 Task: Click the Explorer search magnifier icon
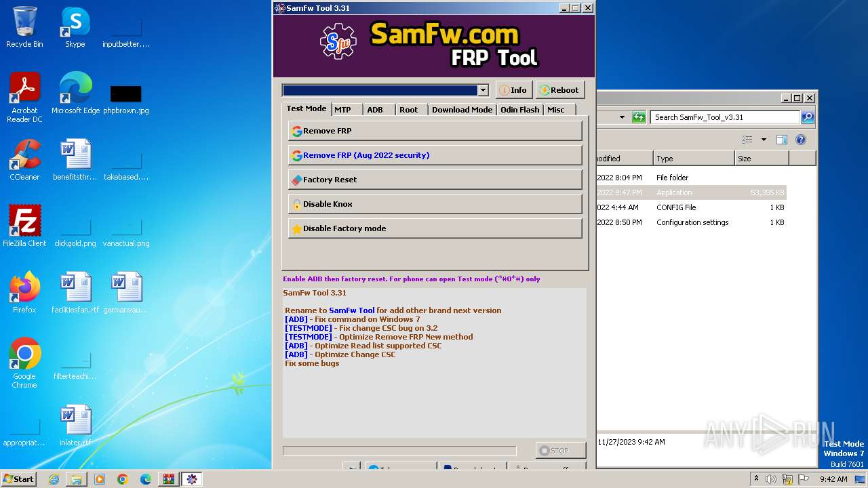pos(808,117)
